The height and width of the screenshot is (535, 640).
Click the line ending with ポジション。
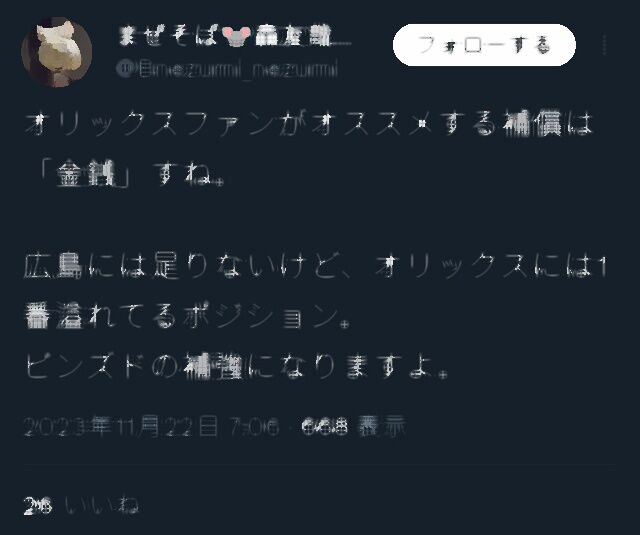(188, 316)
